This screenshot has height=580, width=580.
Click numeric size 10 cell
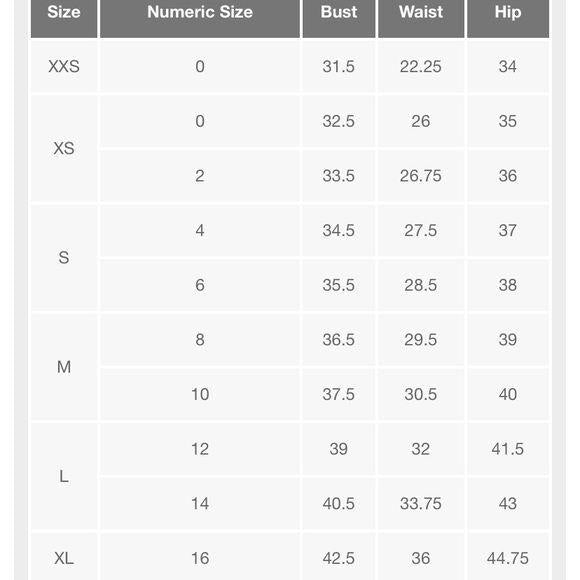click(x=200, y=394)
